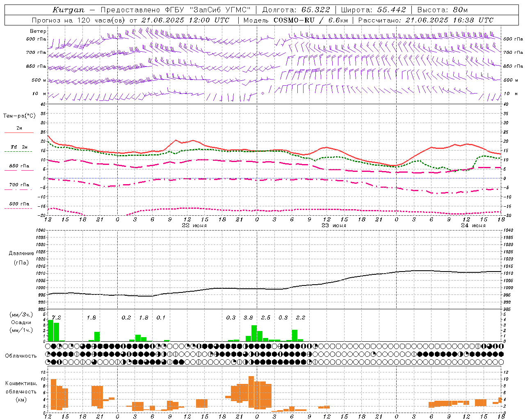This screenshot has width=525, height=420.
Task: Select the latitude value "Широта: 55.442"
Action: click(374, 10)
